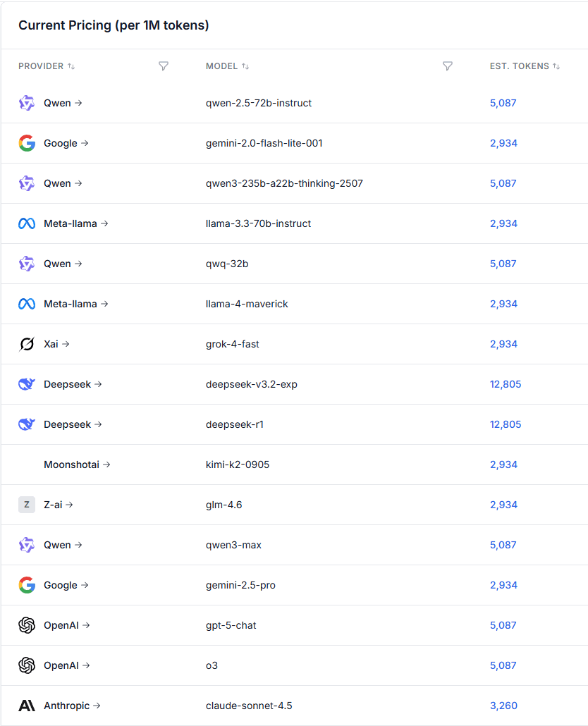Click OpenAI logo in gpt-5-chat row
The height and width of the screenshot is (726, 588).
click(27, 625)
